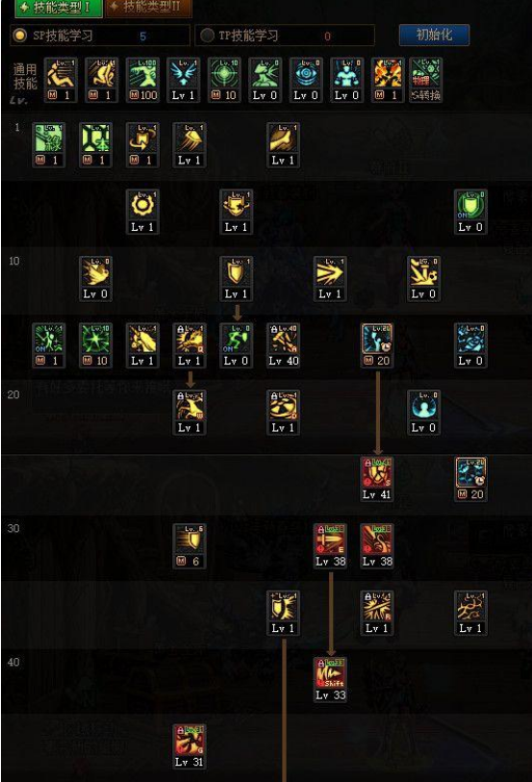Viewport: 532px width, 782px height.
Task: Select the red Lv 41 skill icon
Action: point(376,479)
